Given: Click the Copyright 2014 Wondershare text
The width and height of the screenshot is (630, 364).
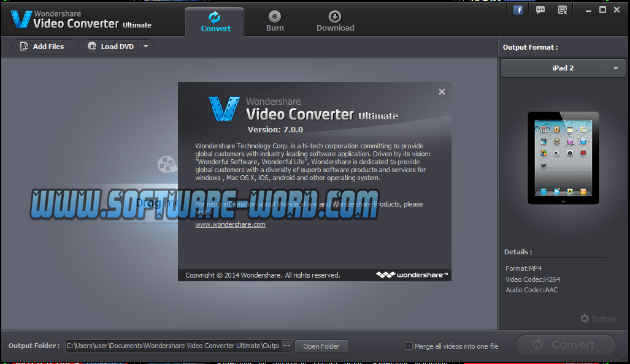Looking at the screenshot, I should [263, 275].
